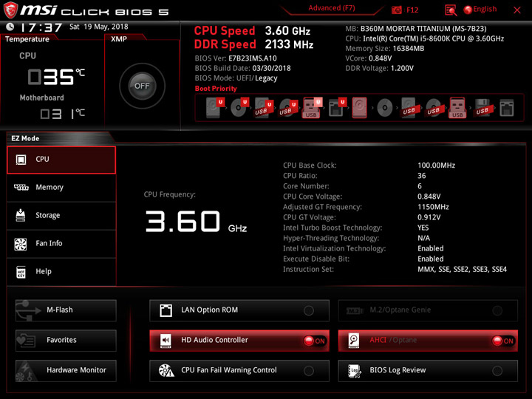532x399 pixels.
Task: Click the DDR Voltage 1.200V text
Action: pos(379,68)
